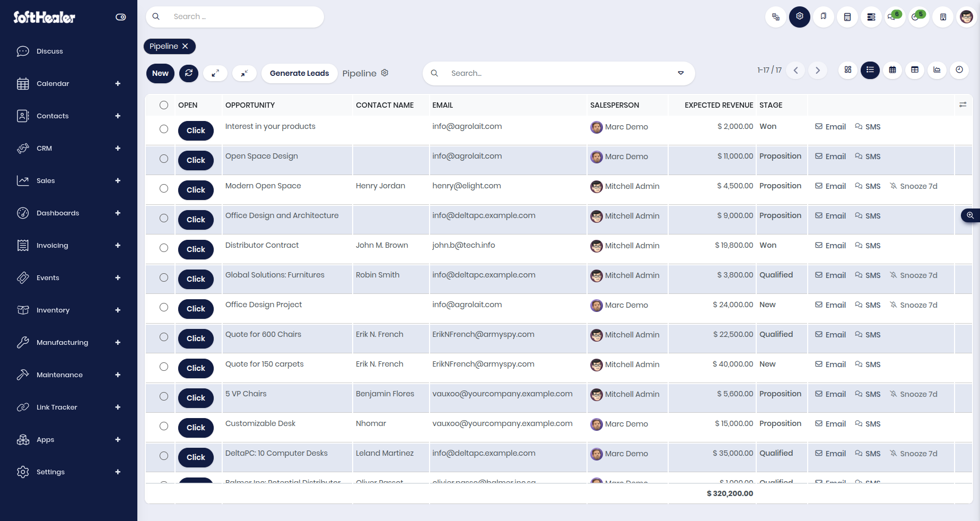This screenshot has width=980, height=521.
Task: Select the row checkbox for Modern Open Space
Action: (164, 188)
